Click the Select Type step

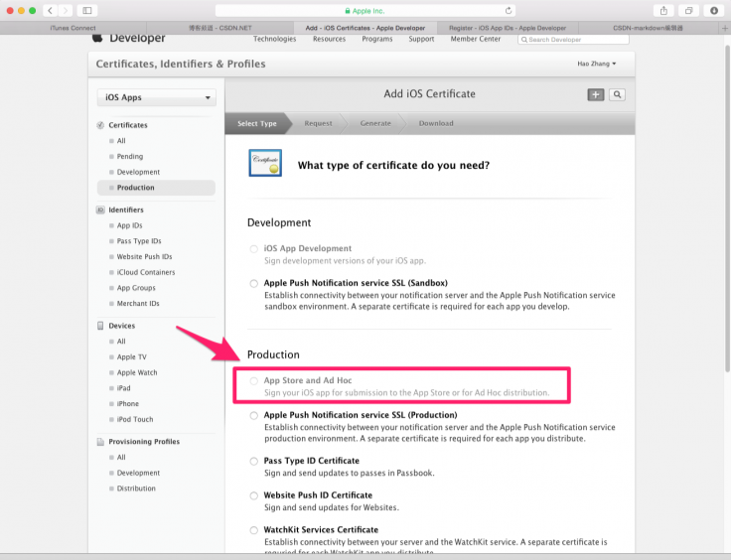(x=257, y=123)
